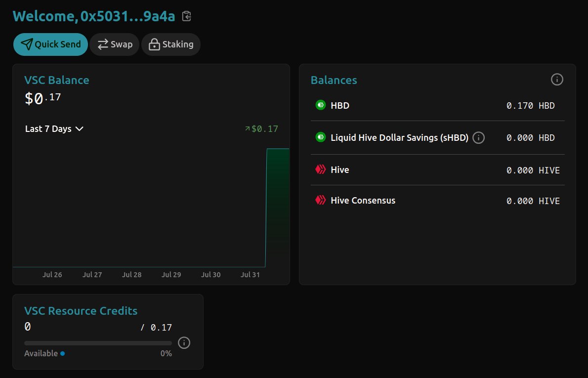Select the Hive Consensus label
The height and width of the screenshot is (378, 588).
(363, 201)
